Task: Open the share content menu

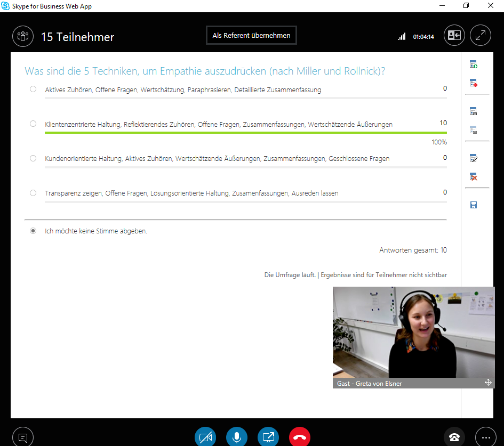Action: point(268,437)
